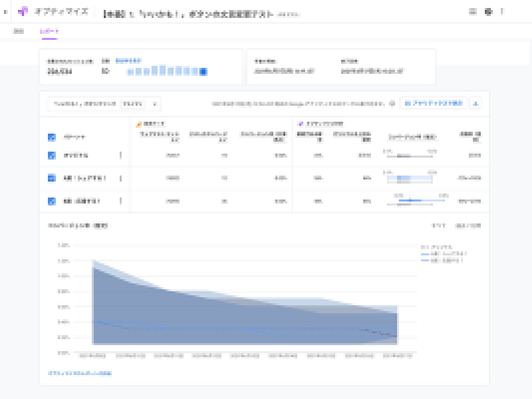Open the three-dot menu of the A variant row
The image size is (532, 399).
(x=121, y=178)
